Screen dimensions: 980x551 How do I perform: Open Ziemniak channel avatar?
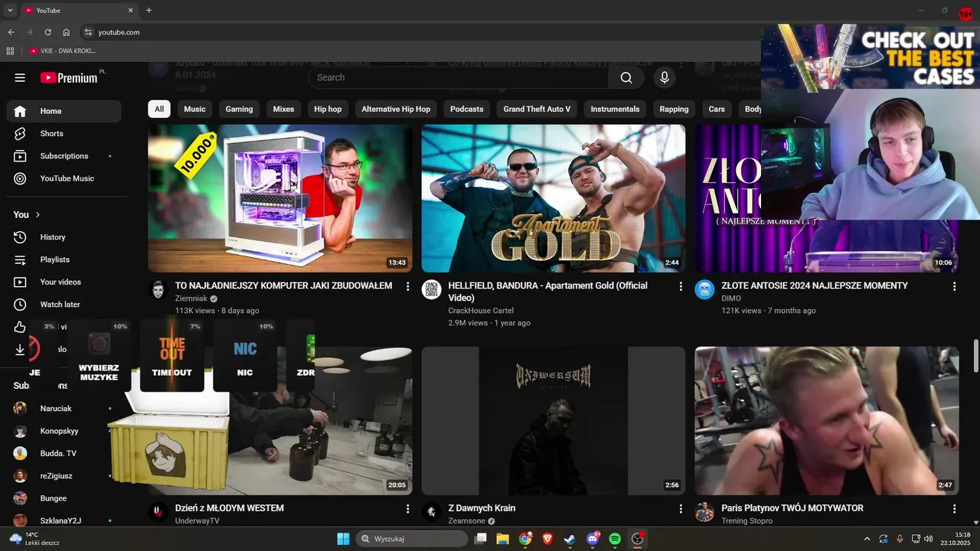[158, 289]
